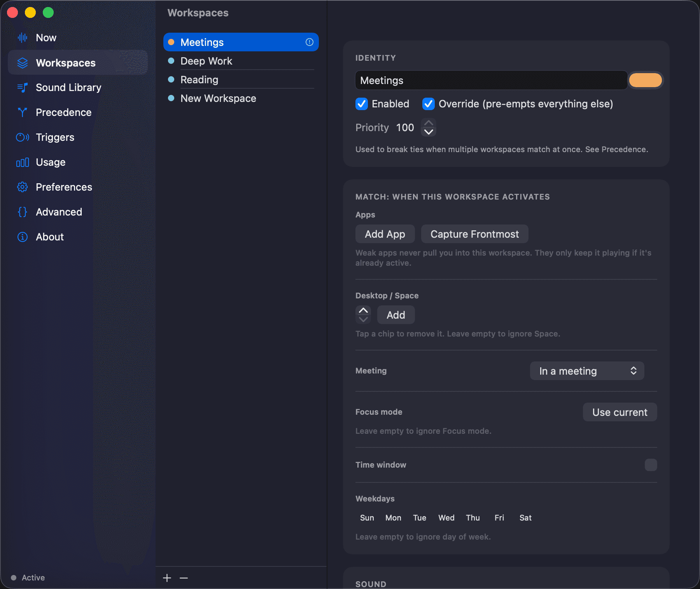Click the Sound Library music note icon
The height and width of the screenshot is (589, 700).
tap(23, 88)
